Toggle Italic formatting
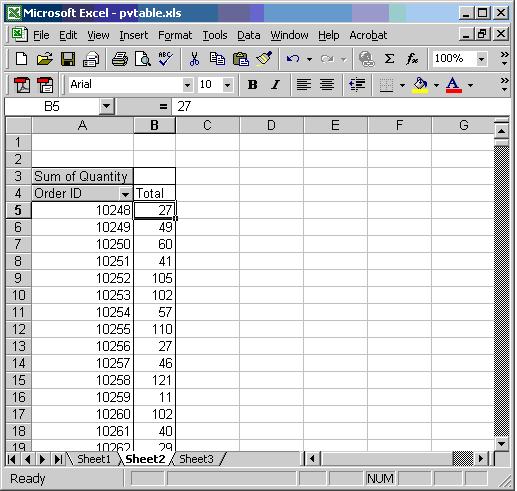The image size is (517, 491). click(x=275, y=85)
